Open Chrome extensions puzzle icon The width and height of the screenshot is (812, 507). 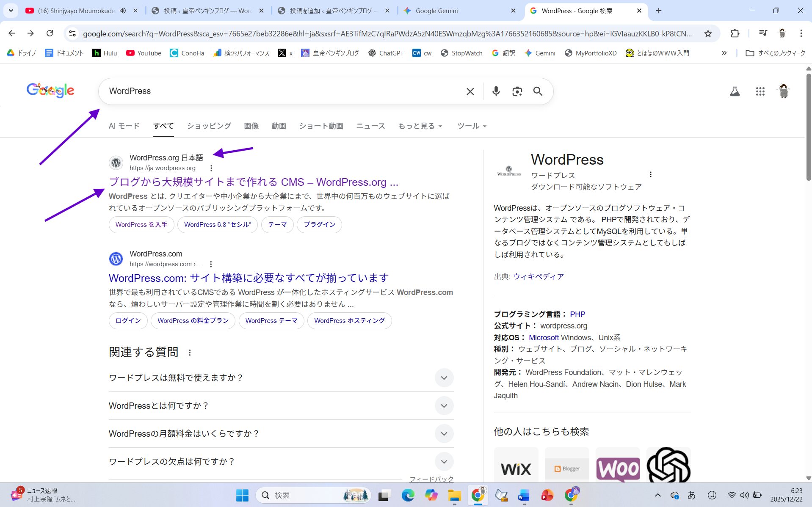735,33
